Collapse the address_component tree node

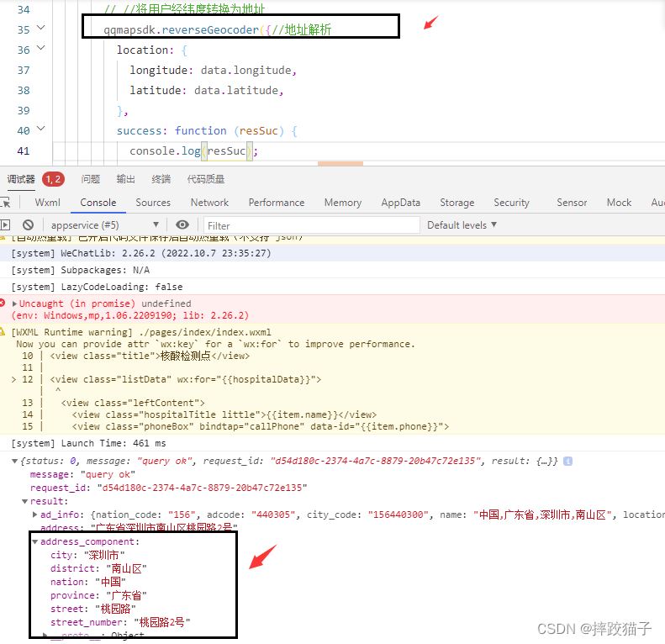[x=35, y=542]
